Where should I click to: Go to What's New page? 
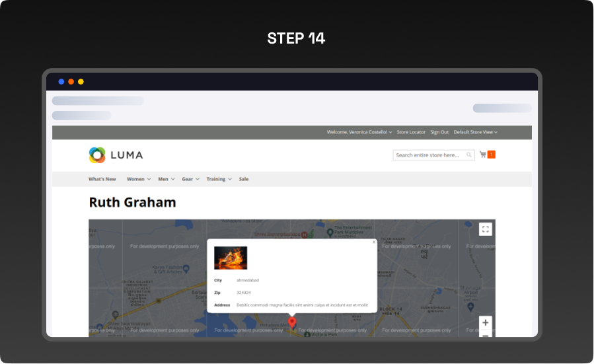pyautogui.click(x=102, y=179)
